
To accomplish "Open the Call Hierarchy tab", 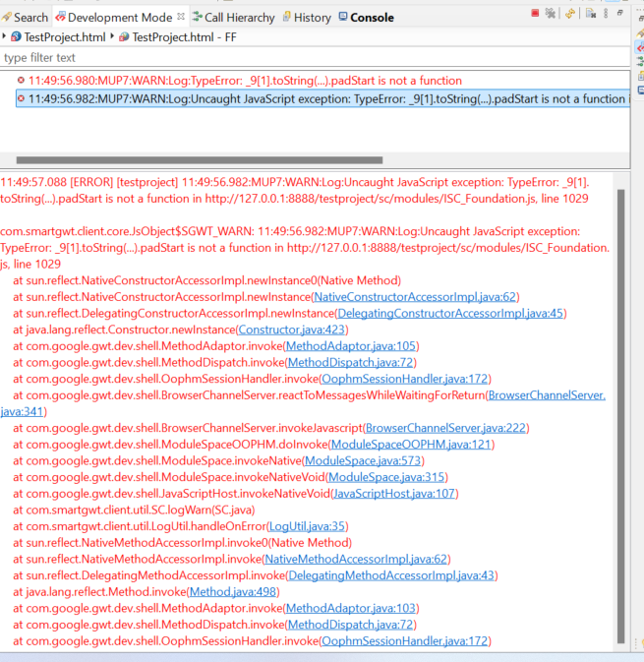I will click(233, 17).
